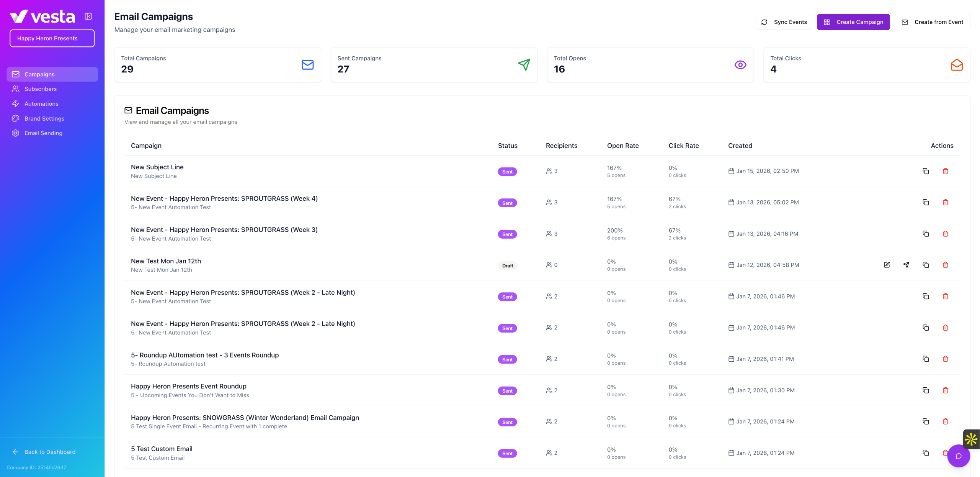Delete the SPROUTGRASS (Week 3) campaign
This screenshot has width=980, height=477.
(x=945, y=234)
